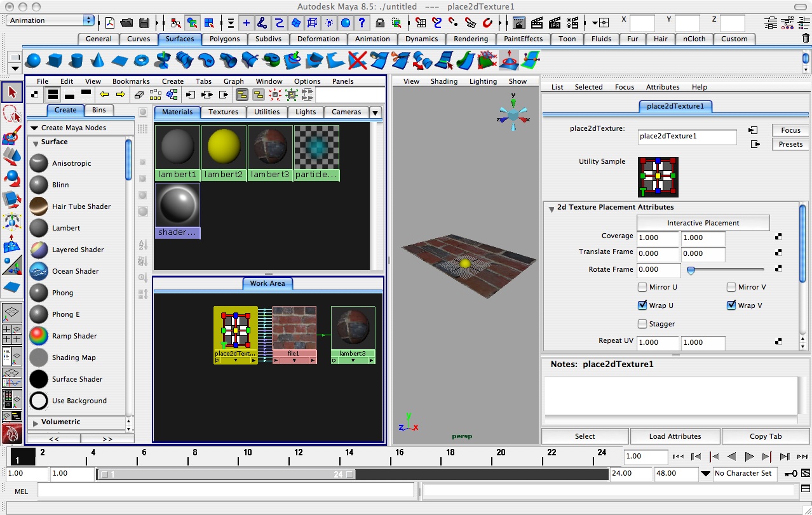Open the No Character Set dropdown arrow
The image size is (812, 515).
pyautogui.click(x=705, y=474)
